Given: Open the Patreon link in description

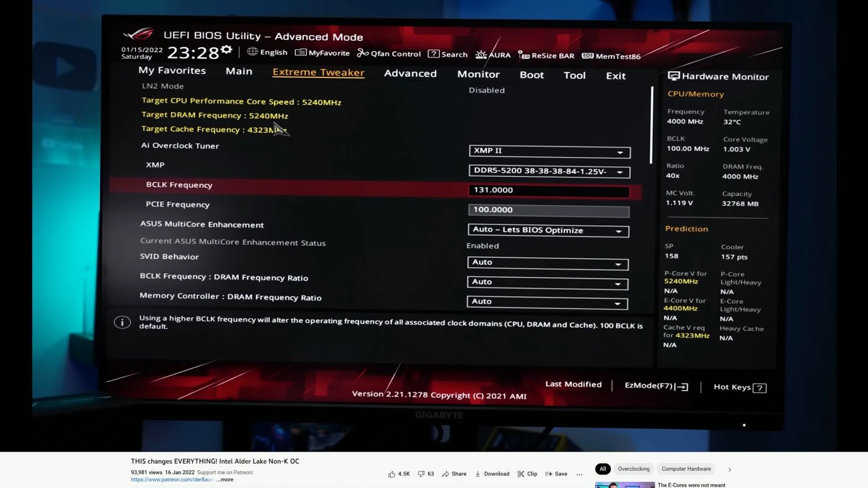Looking at the screenshot, I should (x=172, y=480).
